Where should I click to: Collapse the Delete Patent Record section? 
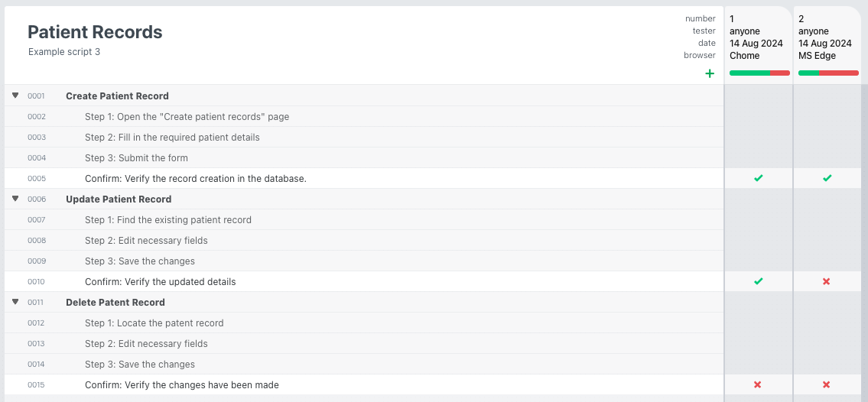pyautogui.click(x=15, y=302)
